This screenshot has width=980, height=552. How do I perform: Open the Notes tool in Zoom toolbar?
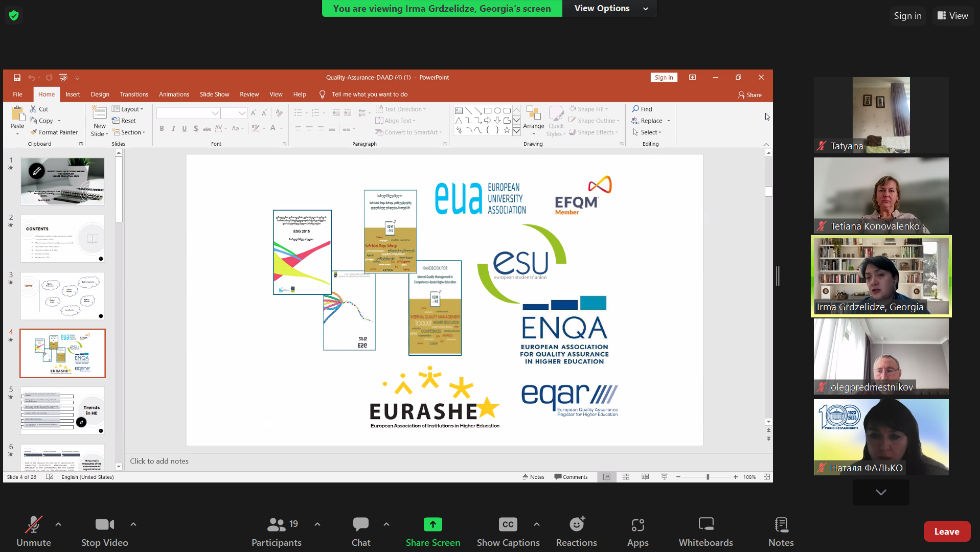tap(781, 531)
